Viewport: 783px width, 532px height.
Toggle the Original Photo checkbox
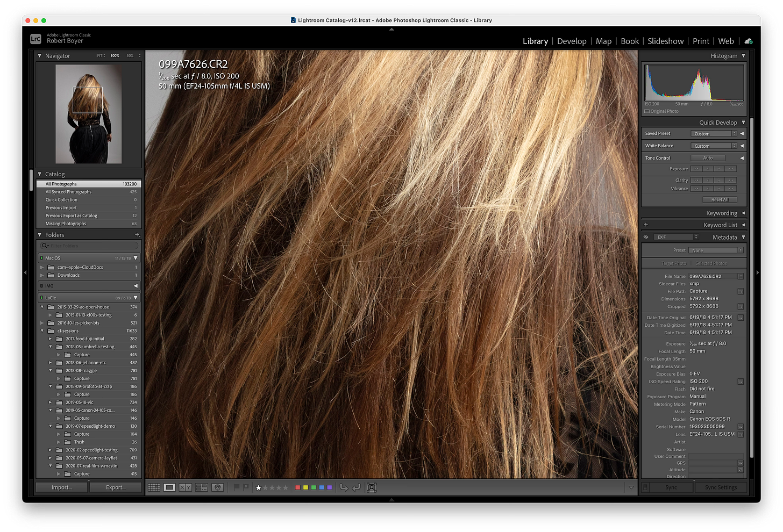point(647,111)
